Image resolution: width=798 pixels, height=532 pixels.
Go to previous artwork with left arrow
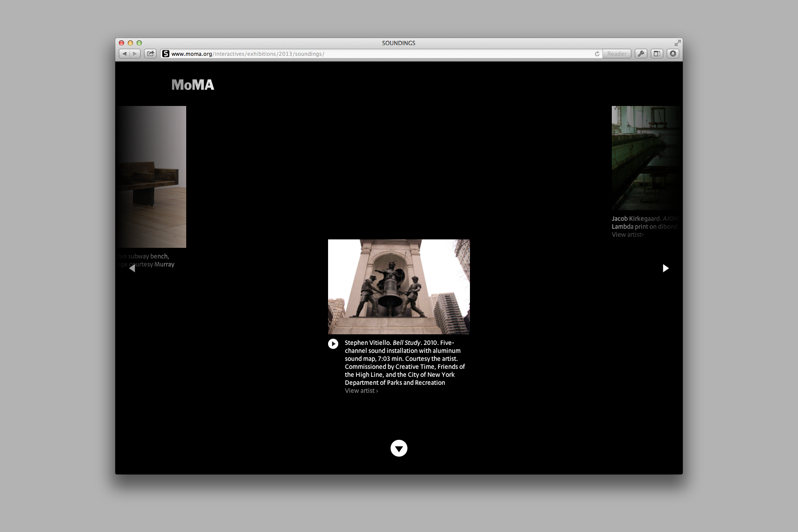(x=132, y=268)
